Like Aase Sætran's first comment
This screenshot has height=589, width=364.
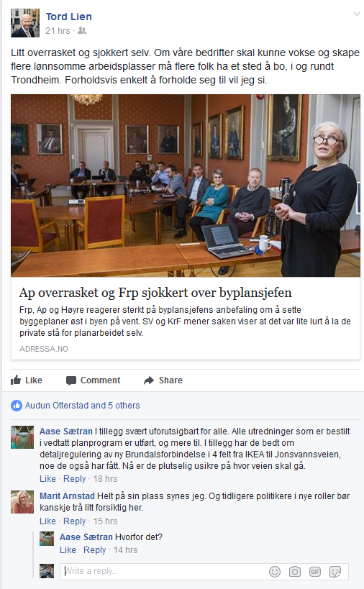pyautogui.click(x=47, y=479)
